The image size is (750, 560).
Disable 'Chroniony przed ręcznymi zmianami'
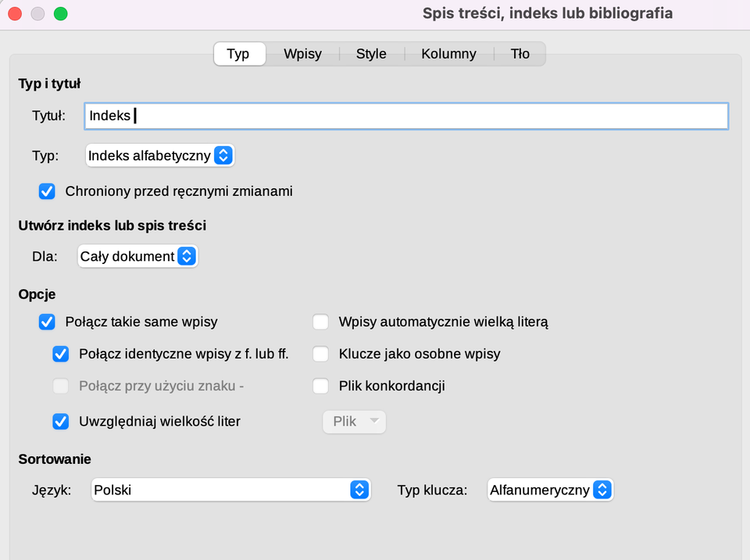point(47,191)
